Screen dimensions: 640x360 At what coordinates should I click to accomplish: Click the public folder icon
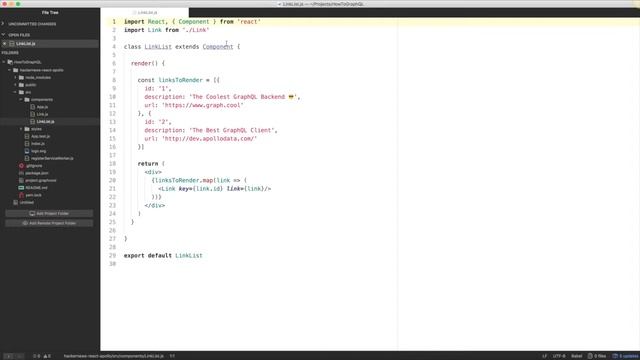[21, 85]
